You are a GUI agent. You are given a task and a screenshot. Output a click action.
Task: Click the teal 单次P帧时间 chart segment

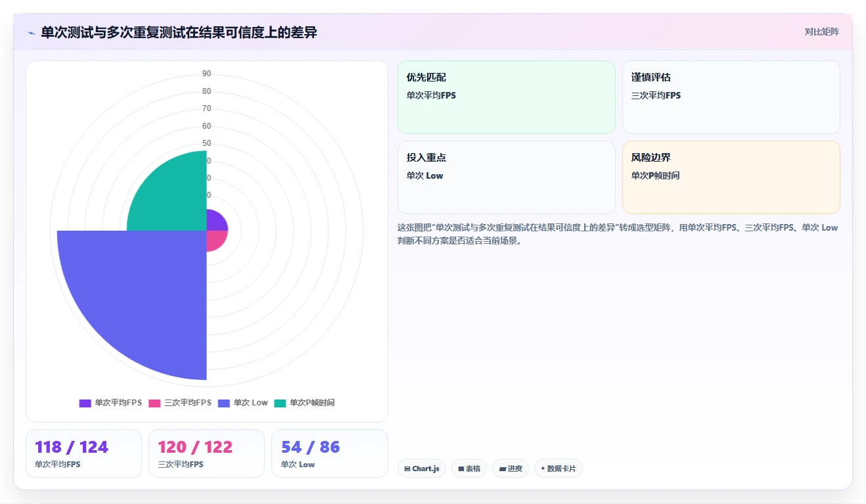[174, 197]
